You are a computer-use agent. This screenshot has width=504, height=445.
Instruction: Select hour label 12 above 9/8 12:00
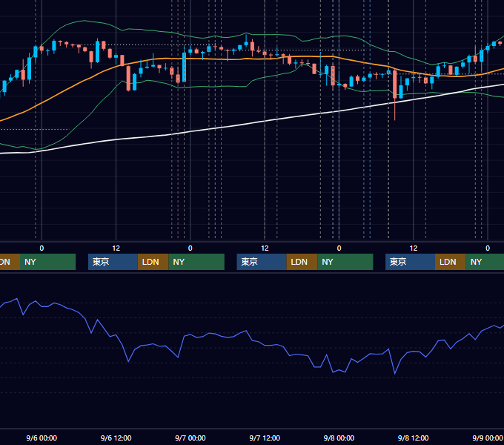pos(414,248)
